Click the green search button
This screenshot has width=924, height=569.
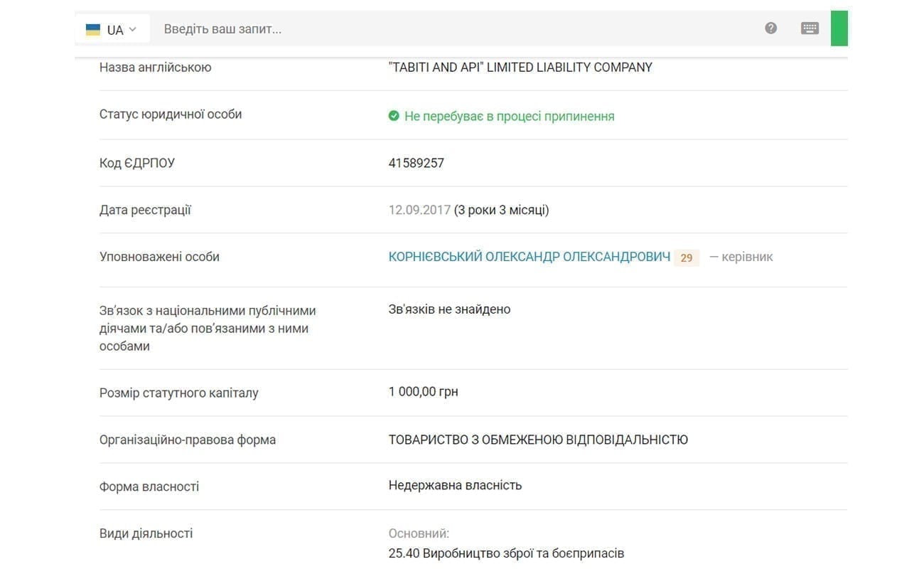839,28
